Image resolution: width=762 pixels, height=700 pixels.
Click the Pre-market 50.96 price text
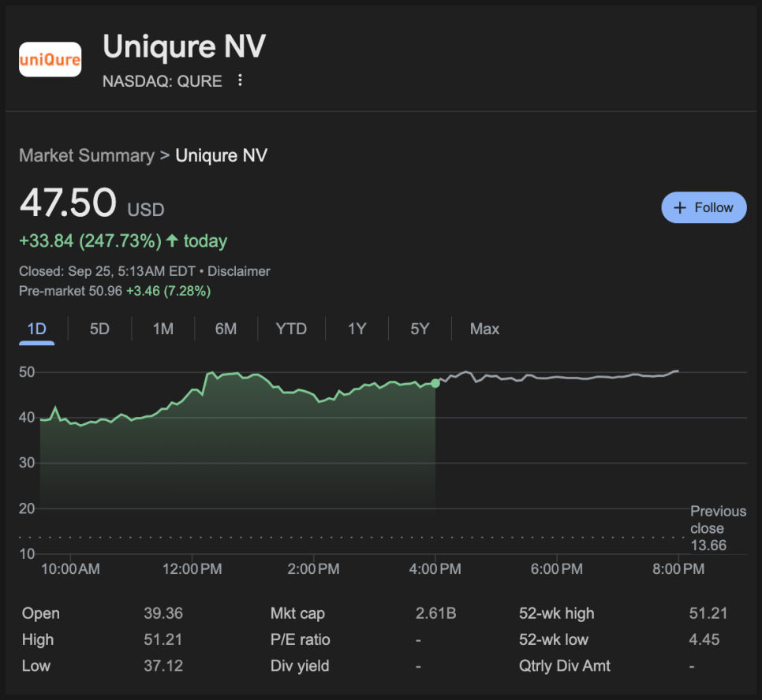click(70, 291)
